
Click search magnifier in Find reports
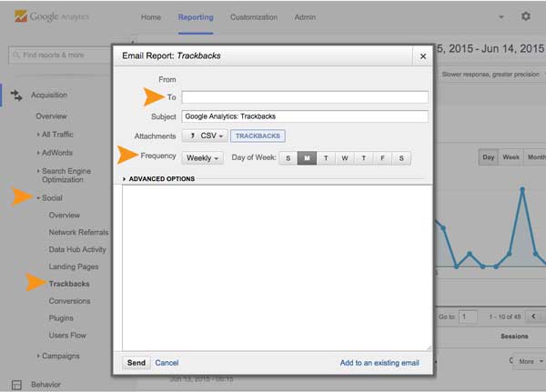coord(16,55)
